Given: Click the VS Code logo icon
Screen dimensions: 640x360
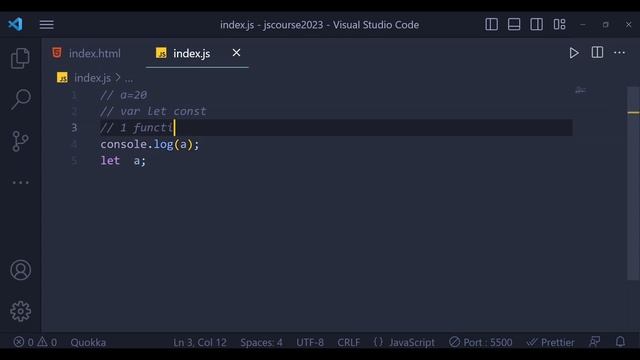Looking at the screenshot, I should coord(16,24).
